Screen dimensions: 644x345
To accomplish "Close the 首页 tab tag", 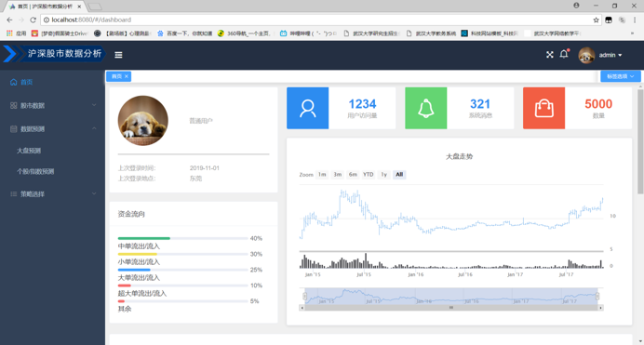I will (127, 76).
